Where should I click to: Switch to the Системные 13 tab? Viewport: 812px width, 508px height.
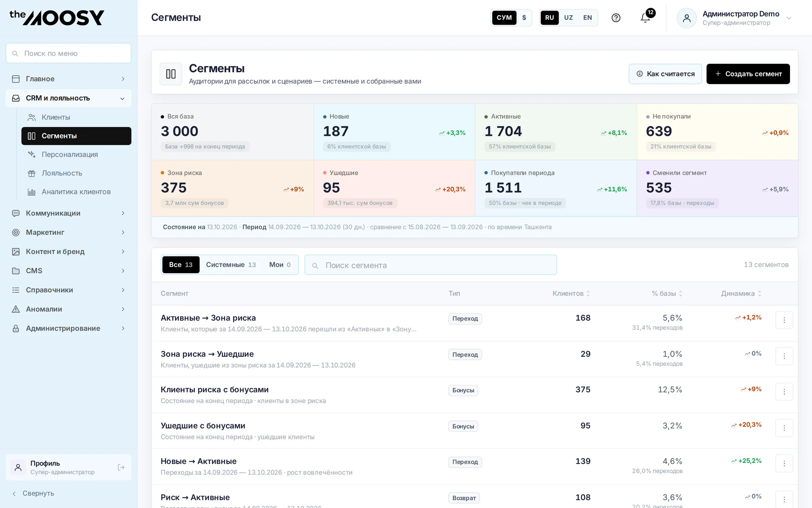pyautogui.click(x=231, y=265)
